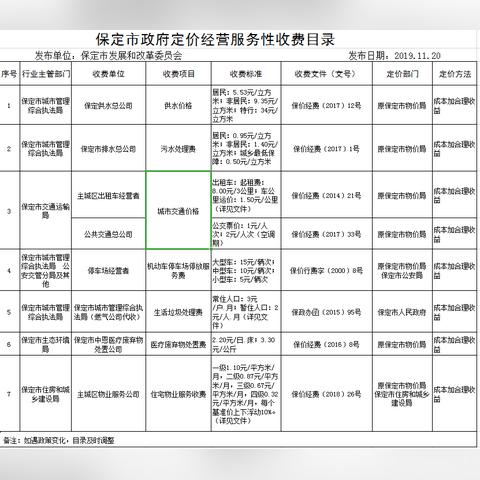This screenshot has width=480, height=480.
Task: Select the title 保定市政府定价经营服务性收费目录
Action: coord(215,40)
